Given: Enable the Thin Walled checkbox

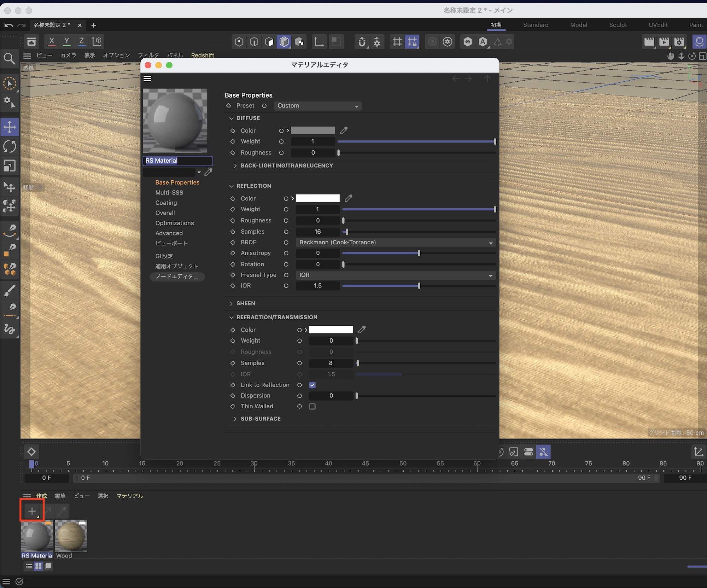Looking at the screenshot, I should click(x=312, y=406).
